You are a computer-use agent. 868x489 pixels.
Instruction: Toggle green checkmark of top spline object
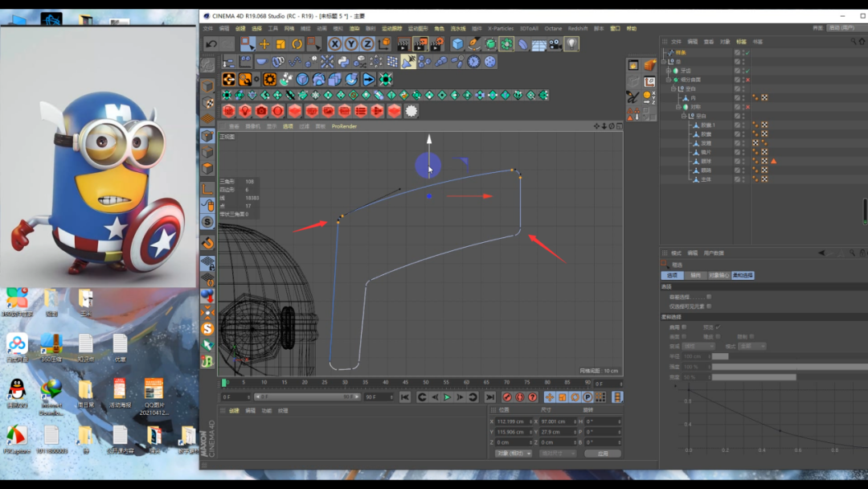(747, 52)
